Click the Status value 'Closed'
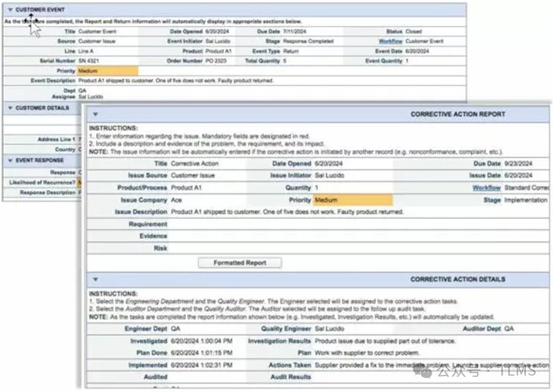Image resolution: width=553 pixels, height=392 pixels. coord(414,32)
